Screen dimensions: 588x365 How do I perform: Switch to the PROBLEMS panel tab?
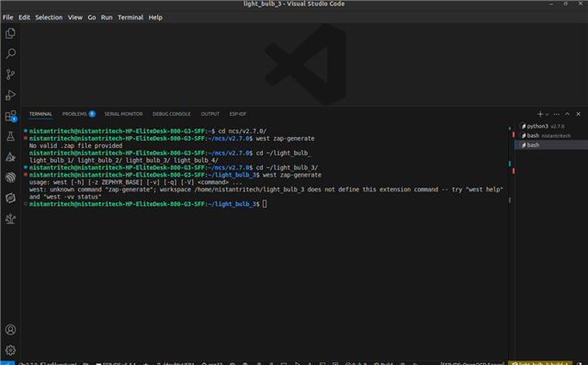(x=74, y=114)
